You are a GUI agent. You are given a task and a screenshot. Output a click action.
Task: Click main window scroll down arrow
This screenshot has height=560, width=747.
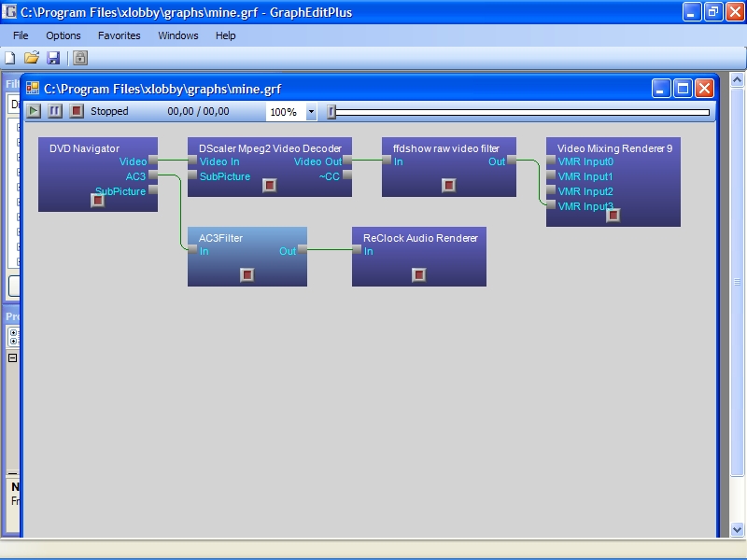(x=737, y=529)
